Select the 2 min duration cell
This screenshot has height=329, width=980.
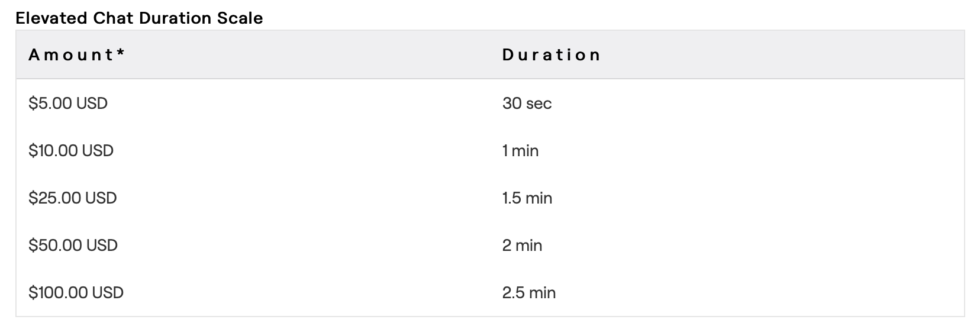pyautogui.click(x=522, y=246)
